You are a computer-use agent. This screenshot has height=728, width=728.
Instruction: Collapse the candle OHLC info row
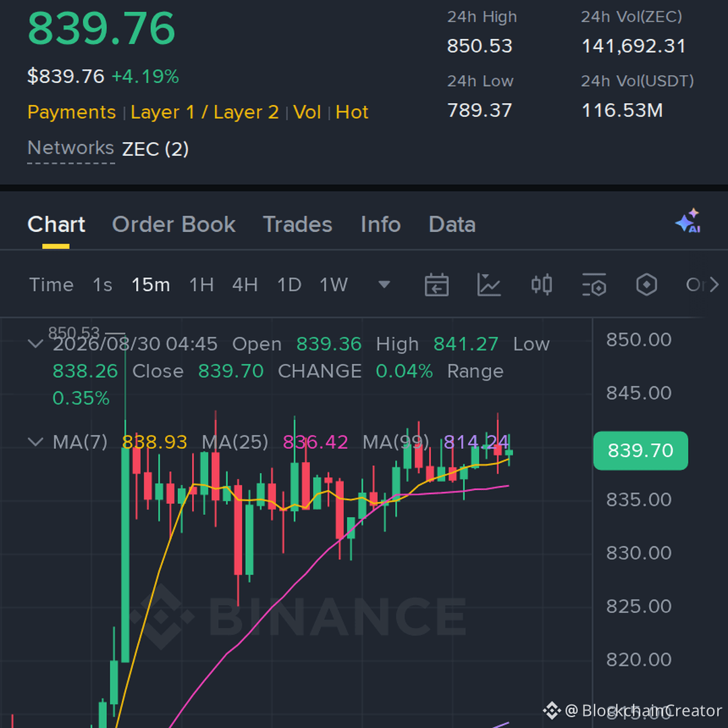(36, 344)
